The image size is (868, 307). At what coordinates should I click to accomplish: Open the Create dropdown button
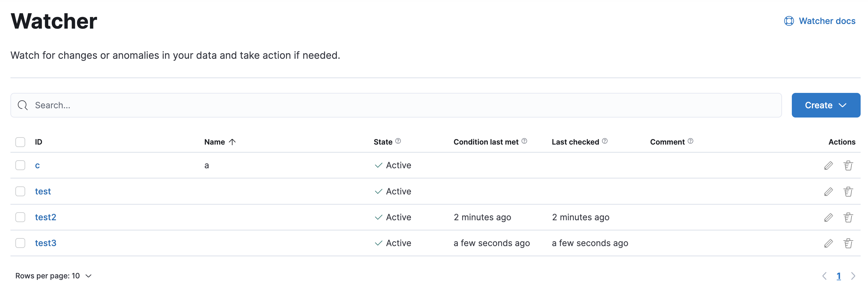click(826, 105)
